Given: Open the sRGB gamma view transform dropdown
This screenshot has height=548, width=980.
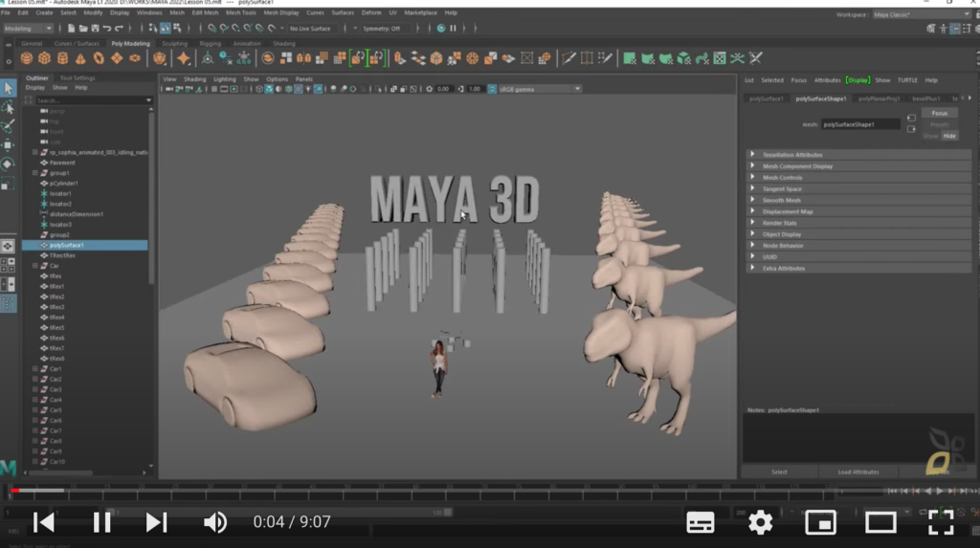Looking at the screenshot, I should 540,89.
